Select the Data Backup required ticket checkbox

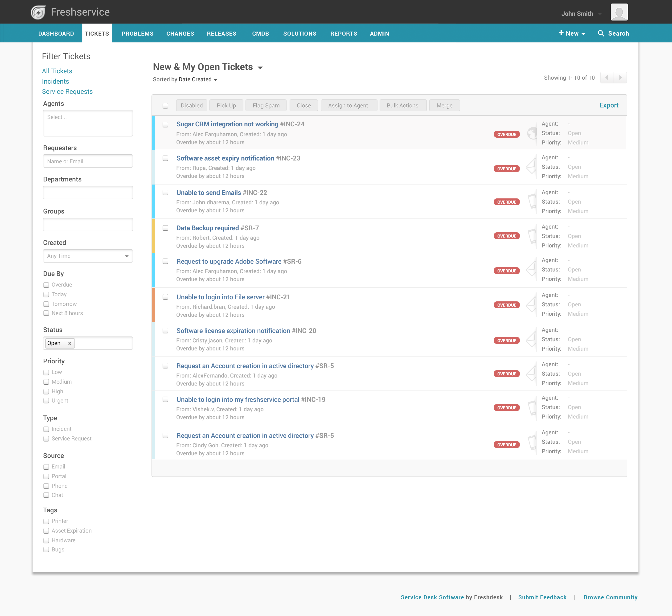165,228
